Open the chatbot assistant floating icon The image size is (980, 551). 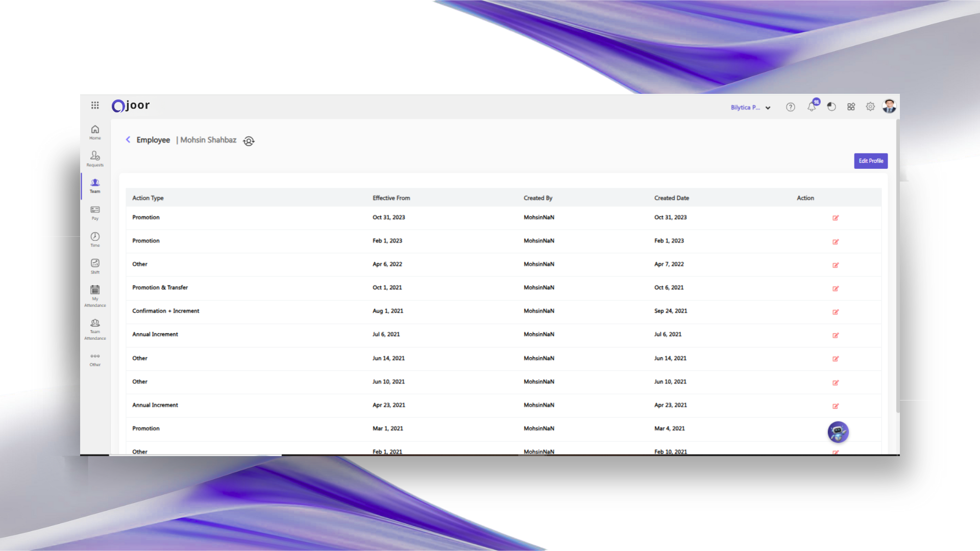pyautogui.click(x=838, y=432)
